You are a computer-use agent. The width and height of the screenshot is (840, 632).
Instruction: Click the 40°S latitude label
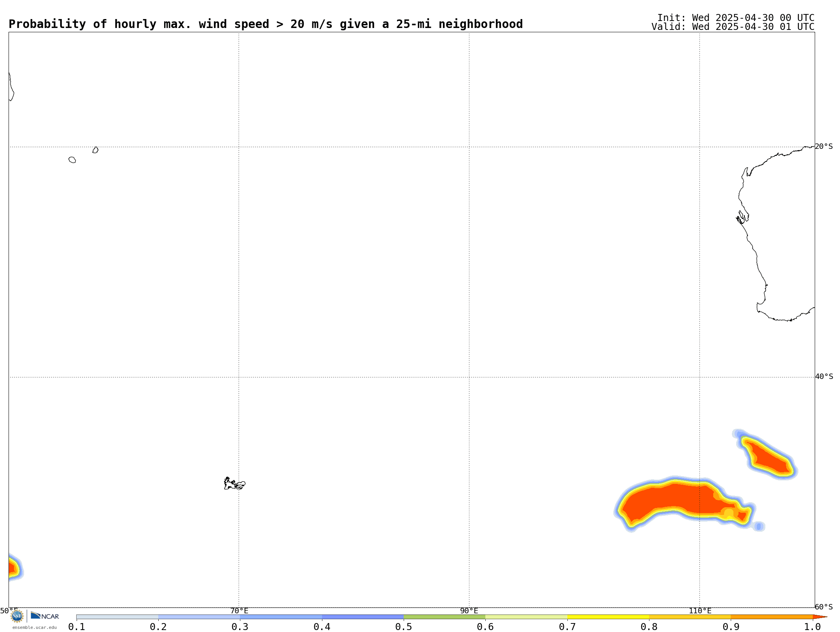coord(824,377)
